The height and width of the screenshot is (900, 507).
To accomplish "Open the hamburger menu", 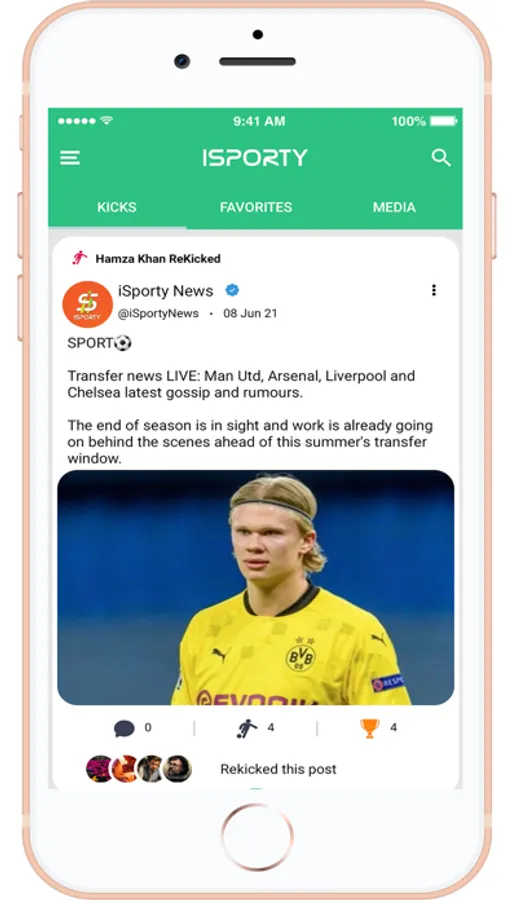I will tap(70, 158).
